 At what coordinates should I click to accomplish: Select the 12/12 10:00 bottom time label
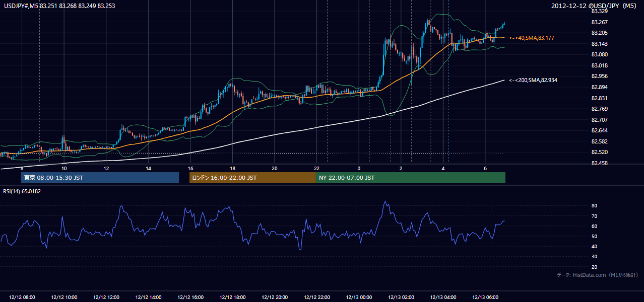click(64, 297)
